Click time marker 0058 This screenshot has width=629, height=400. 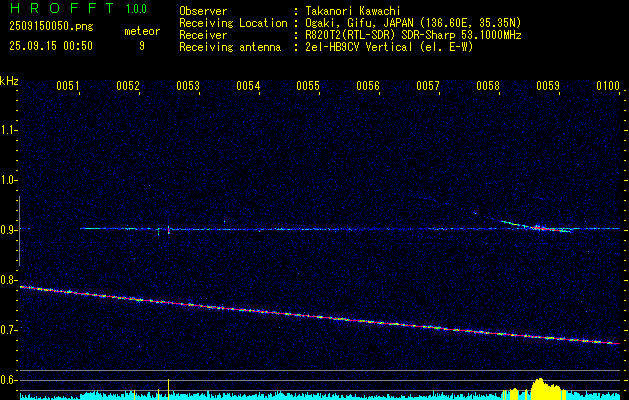(488, 86)
